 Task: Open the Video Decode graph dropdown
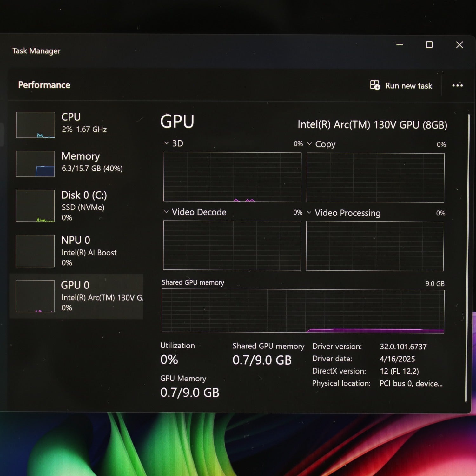166,212
